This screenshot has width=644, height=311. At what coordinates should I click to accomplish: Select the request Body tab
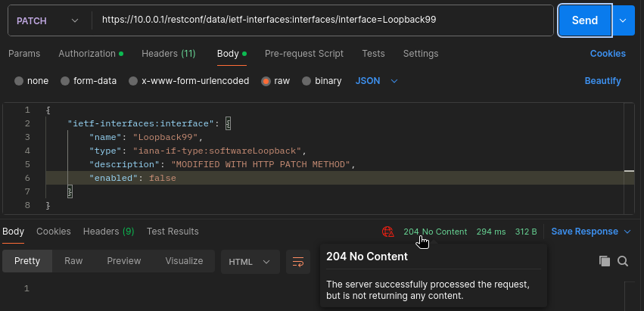click(x=232, y=54)
